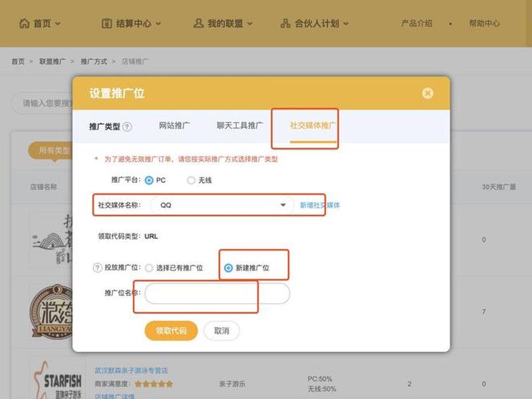The image size is (532, 399).
Task: Click the help icon beside 推广类型
Action: (x=127, y=127)
